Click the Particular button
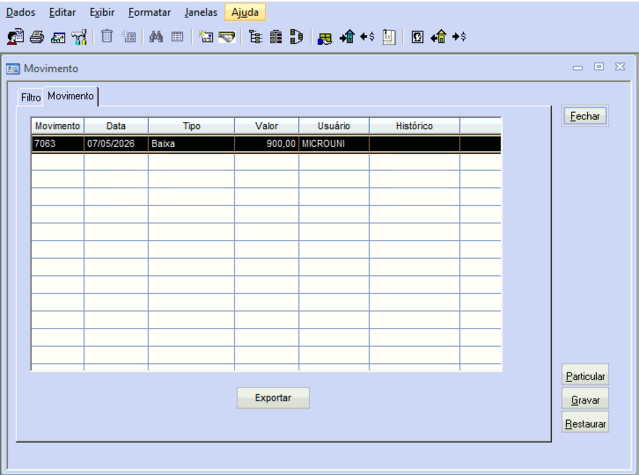The image size is (639, 475). click(585, 376)
